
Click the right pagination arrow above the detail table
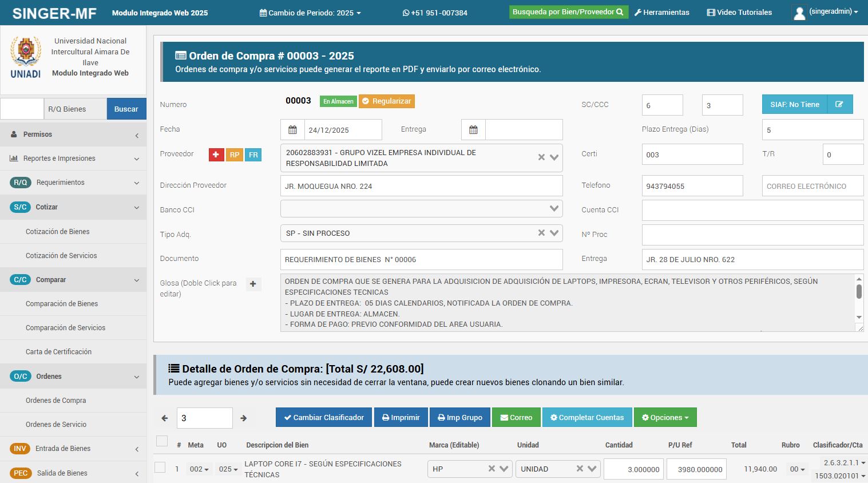click(x=243, y=418)
